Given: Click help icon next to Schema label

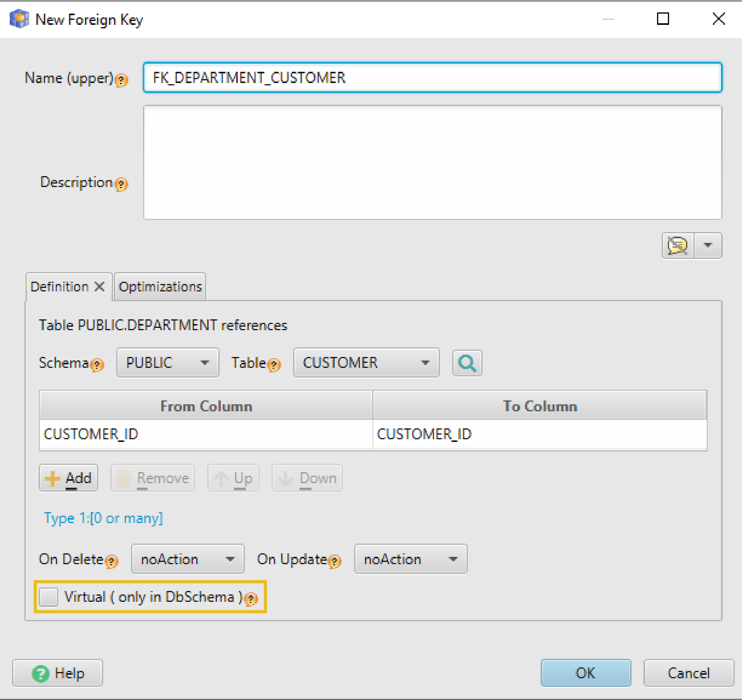Looking at the screenshot, I should click(x=97, y=365).
